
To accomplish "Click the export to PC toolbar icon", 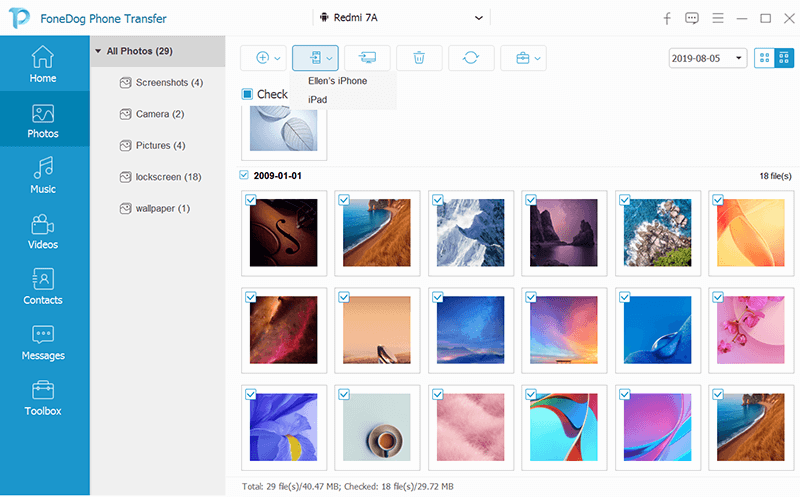I will 367,58.
